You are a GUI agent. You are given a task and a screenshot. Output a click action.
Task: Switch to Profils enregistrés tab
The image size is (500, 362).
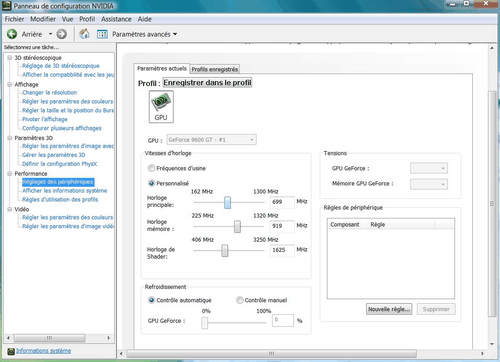pos(215,69)
